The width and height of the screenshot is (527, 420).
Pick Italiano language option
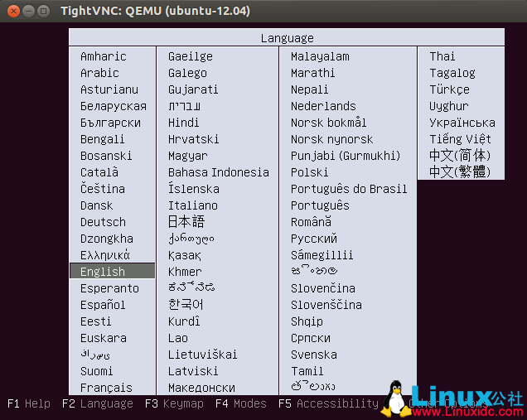[193, 205]
